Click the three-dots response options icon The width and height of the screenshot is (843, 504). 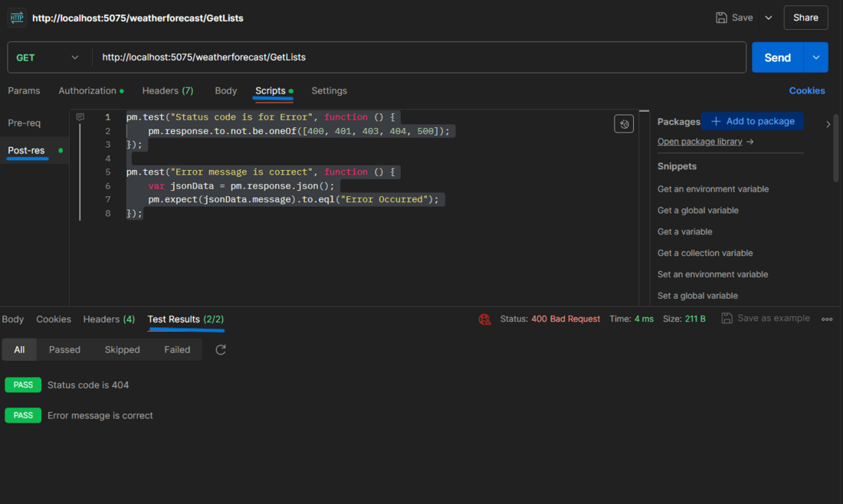pyautogui.click(x=827, y=319)
